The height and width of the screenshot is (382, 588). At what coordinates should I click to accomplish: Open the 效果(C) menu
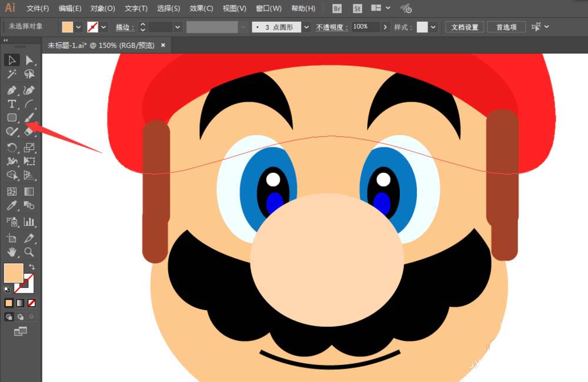point(201,8)
